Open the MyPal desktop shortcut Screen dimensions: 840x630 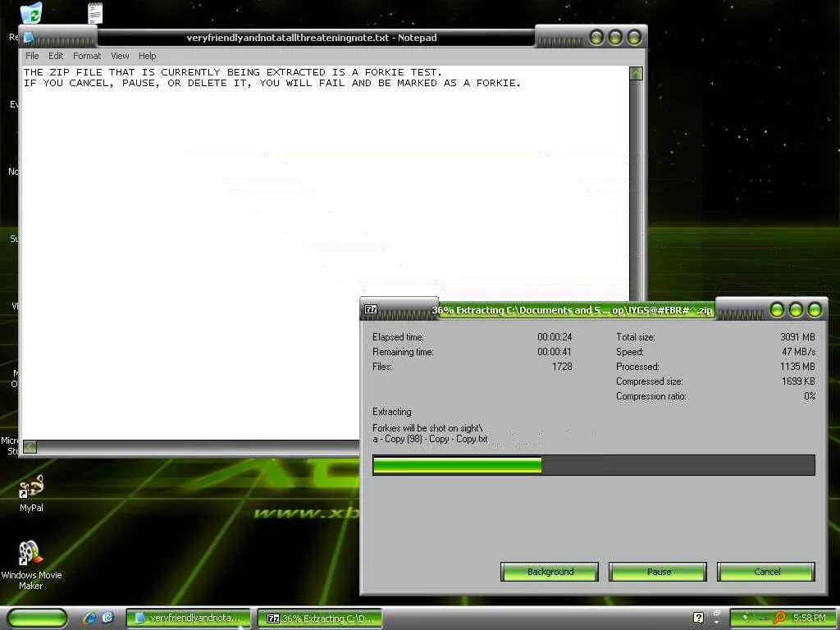click(31, 494)
